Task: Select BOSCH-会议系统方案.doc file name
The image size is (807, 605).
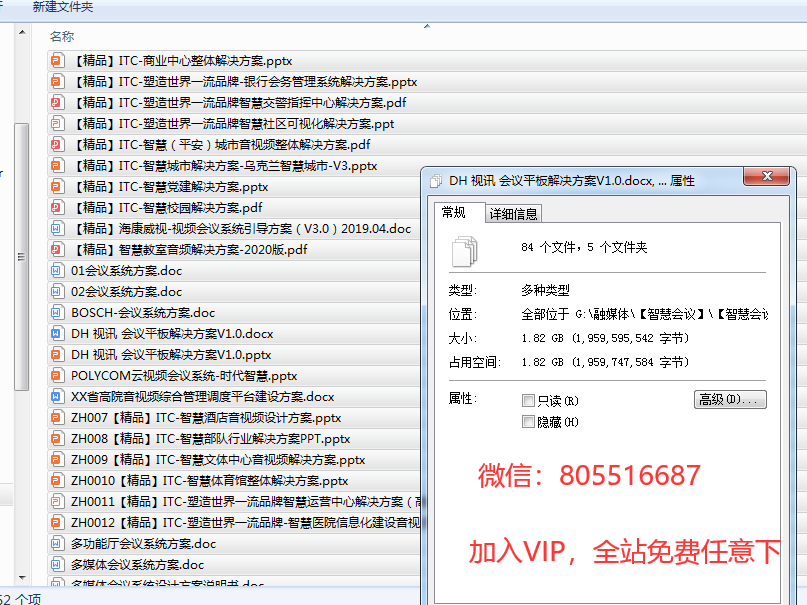Action: 143,313
